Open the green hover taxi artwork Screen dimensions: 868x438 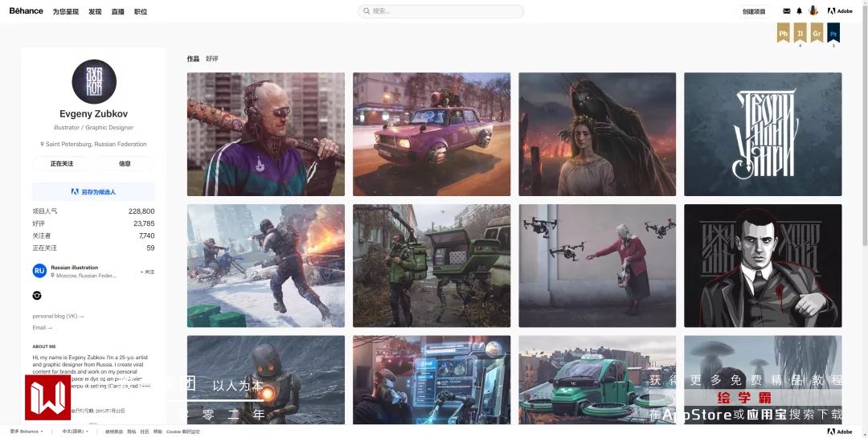597,380
